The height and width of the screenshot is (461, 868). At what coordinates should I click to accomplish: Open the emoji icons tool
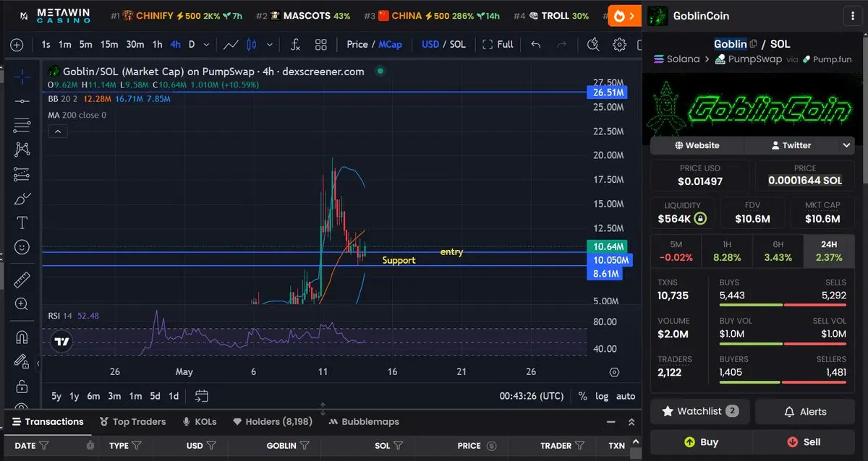coord(22,247)
